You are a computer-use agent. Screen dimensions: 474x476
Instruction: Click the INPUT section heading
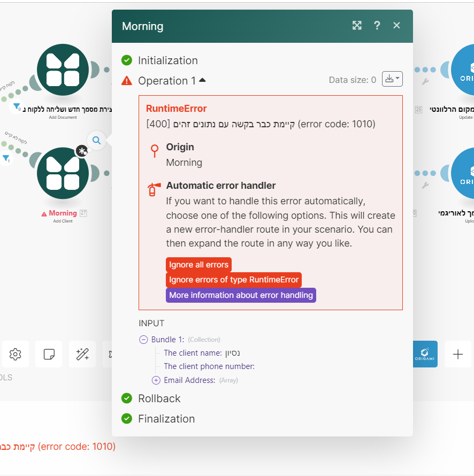coord(151,323)
